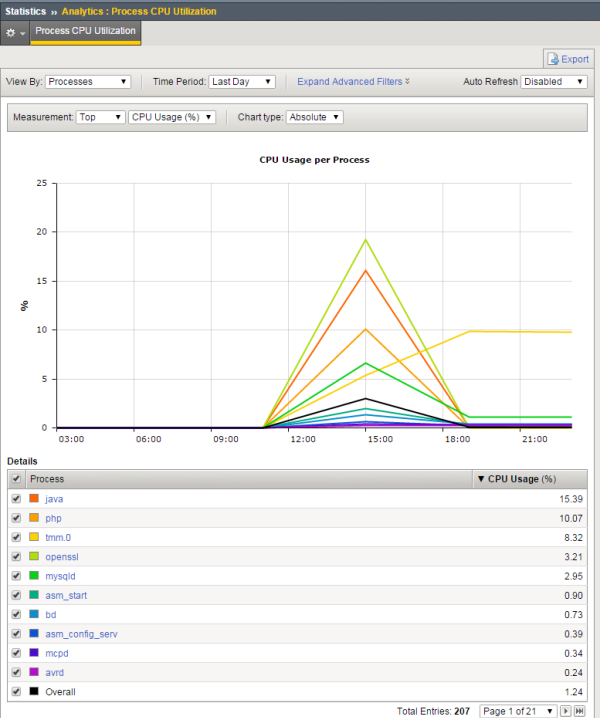Open the View By dropdown
This screenshot has height=718, width=600.
coord(88,82)
